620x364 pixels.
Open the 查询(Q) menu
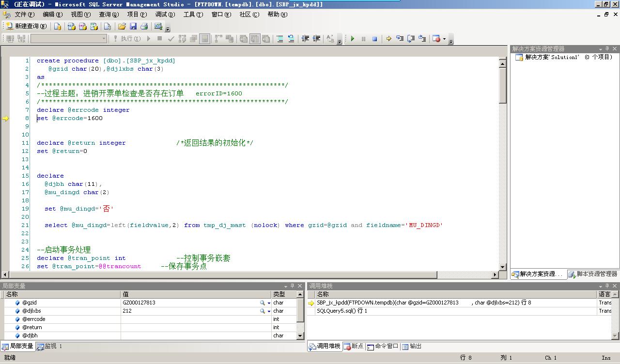tap(108, 15)
